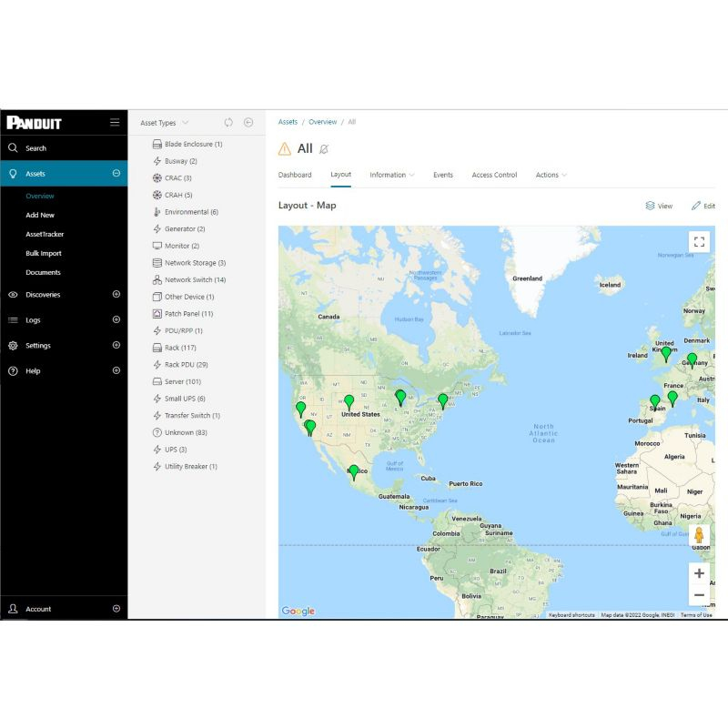This screenshot has height=728, width=728.
Task: Click the Discoveries eye icon
Action: (13, 295)
